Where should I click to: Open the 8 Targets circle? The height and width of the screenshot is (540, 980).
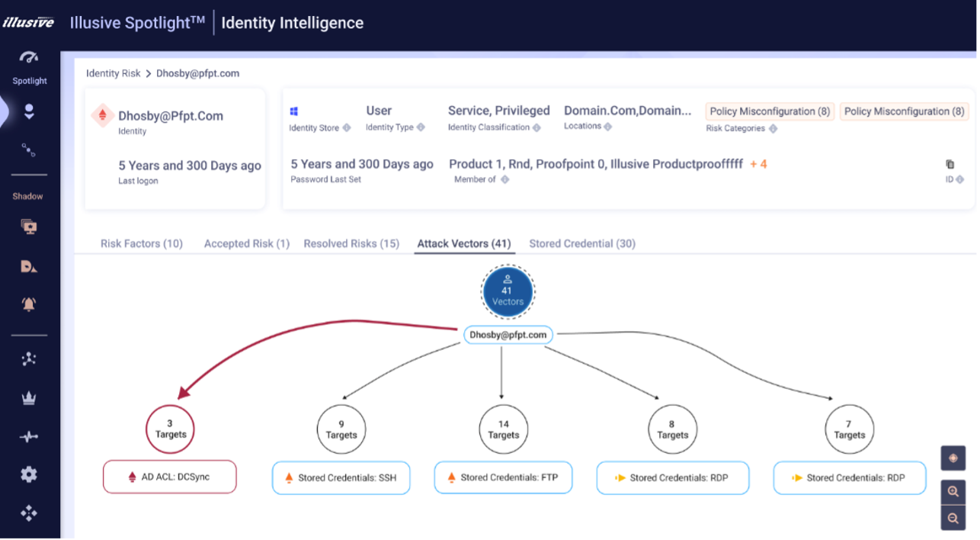[x=673, y=429]
